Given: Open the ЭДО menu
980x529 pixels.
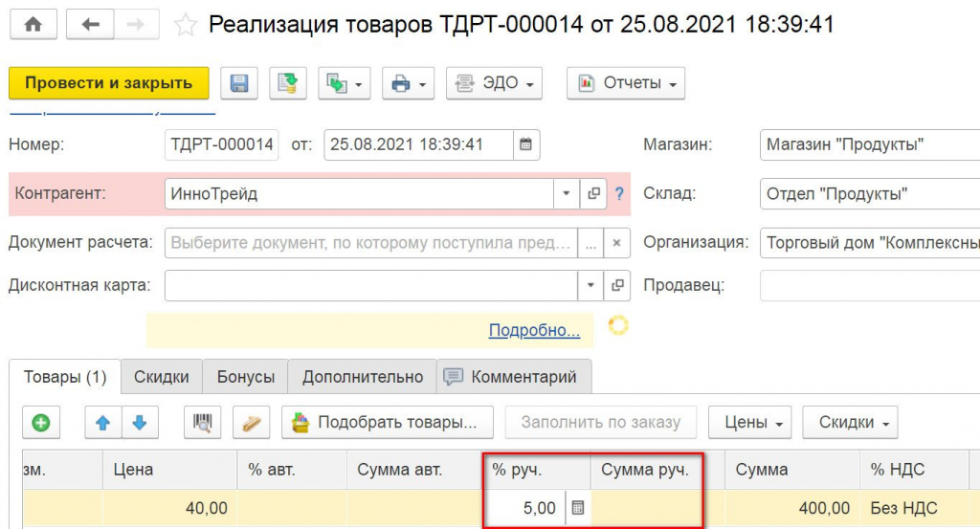Looking at the screenshot, I should 494,83.
